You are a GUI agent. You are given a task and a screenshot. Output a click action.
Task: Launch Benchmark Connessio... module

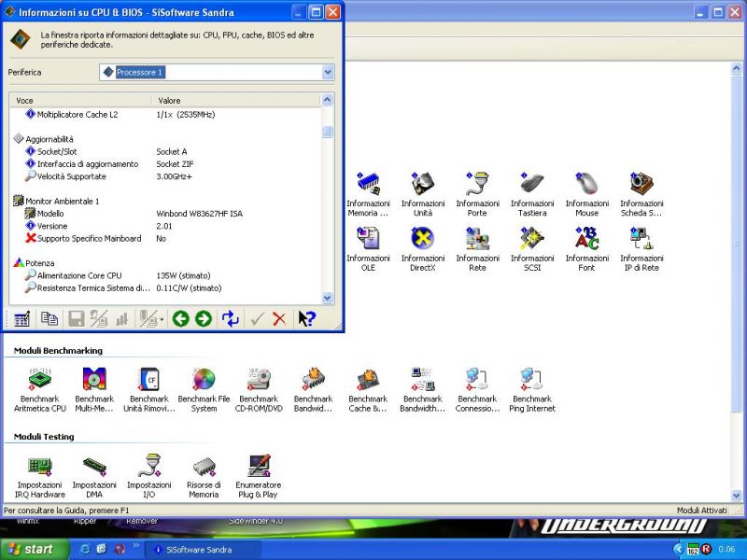point(477,389)
